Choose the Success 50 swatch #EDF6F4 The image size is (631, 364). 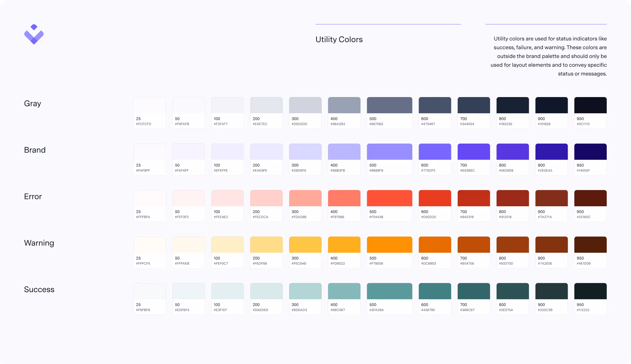tap(189, 299)
